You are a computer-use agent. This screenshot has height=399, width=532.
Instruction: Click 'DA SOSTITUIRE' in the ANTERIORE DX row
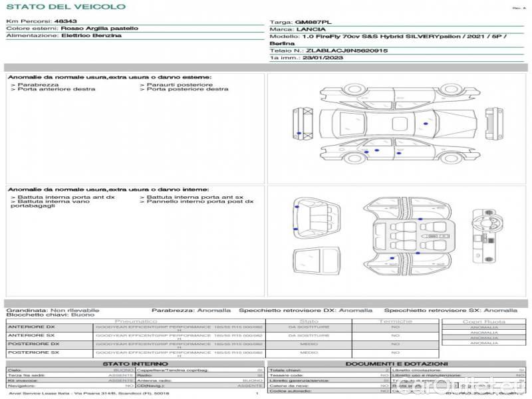tap(309, 327)
